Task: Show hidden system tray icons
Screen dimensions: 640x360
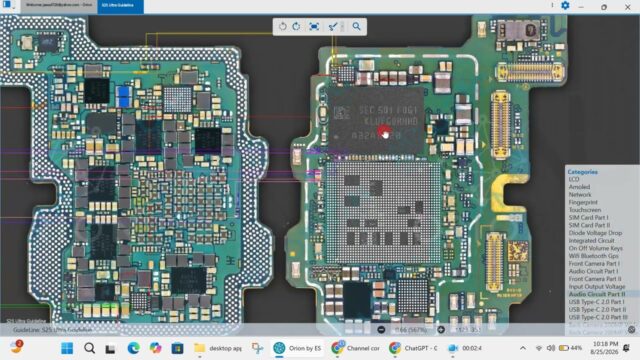Action: click(522, 348)
